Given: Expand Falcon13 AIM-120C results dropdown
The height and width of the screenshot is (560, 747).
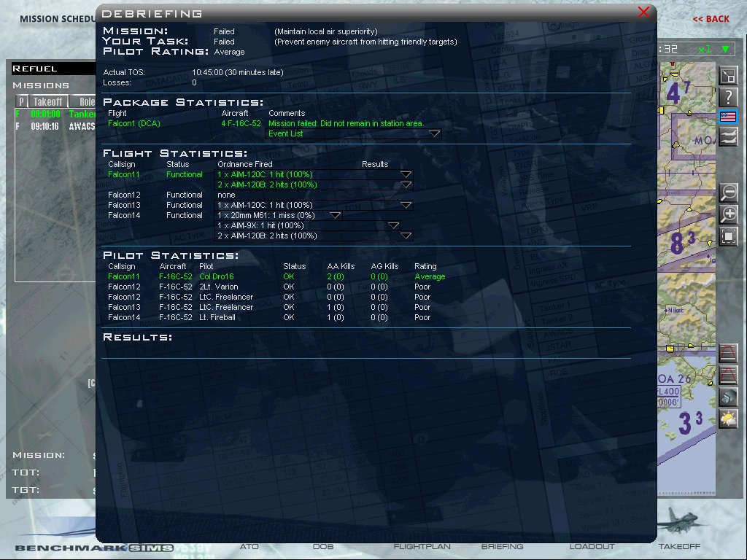Looking at the screenshot, I should [406, 205].
